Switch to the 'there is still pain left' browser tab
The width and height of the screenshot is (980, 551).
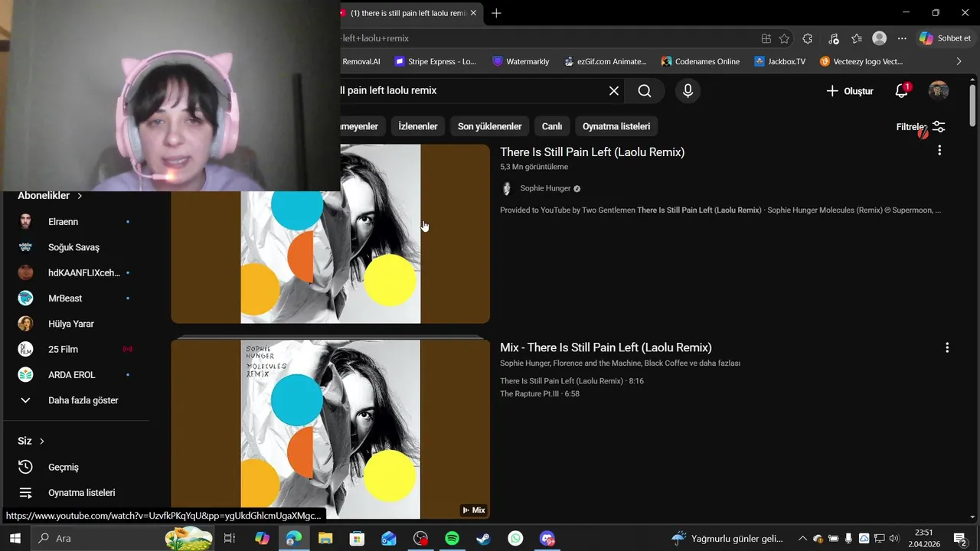pos(407,13)
